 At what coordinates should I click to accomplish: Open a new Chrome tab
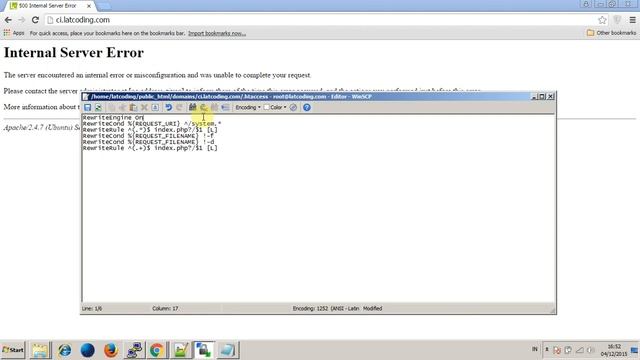[104, 6]
